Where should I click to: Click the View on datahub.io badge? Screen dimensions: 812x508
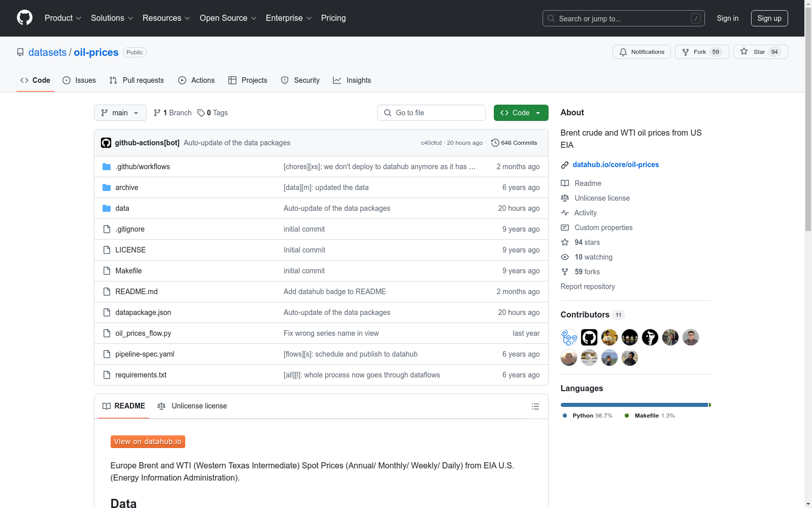148,441
